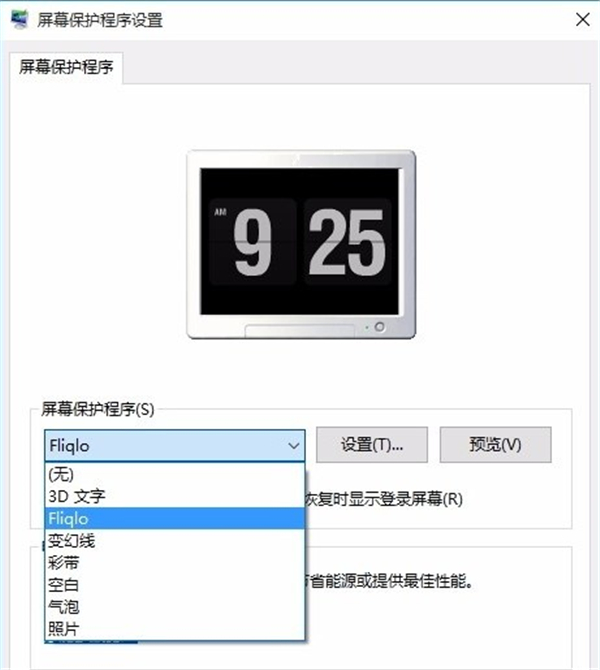Click the Fliqlo clock preview monitor
600x670 pixels.
pyautogui.click(x=301, y=244)
